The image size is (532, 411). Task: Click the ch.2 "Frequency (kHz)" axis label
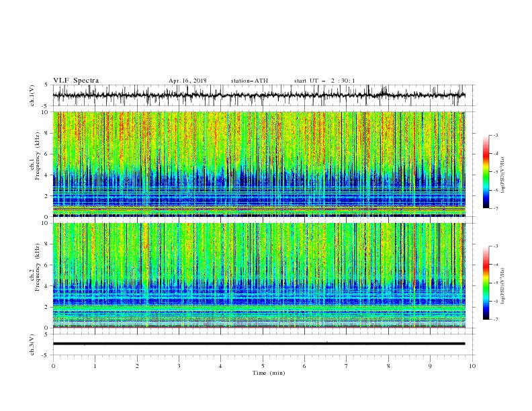(38, 267)
